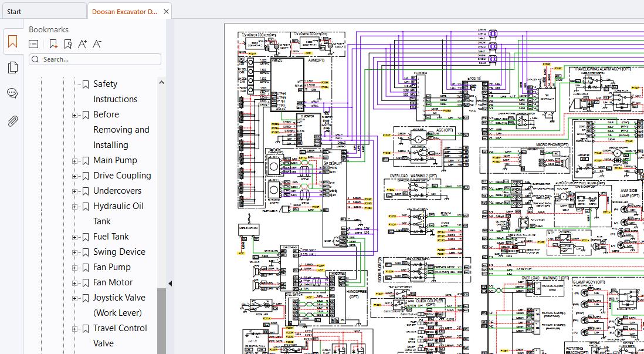Go to Joystick Valve (Work Lever) bookmark
The width and height of the screenshot is (644, 354).
coord(119,305)
